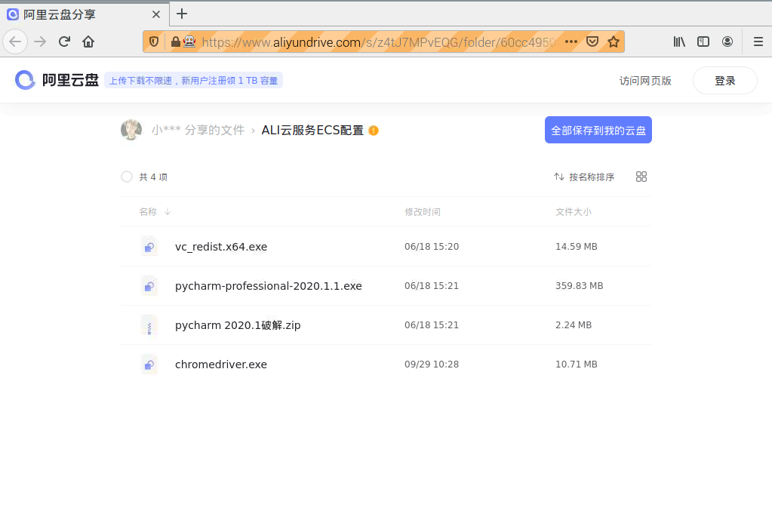Go to 小*** 分享的文件 breadcrumb
This screenshot has width=772, height=532.
(198, 130)
